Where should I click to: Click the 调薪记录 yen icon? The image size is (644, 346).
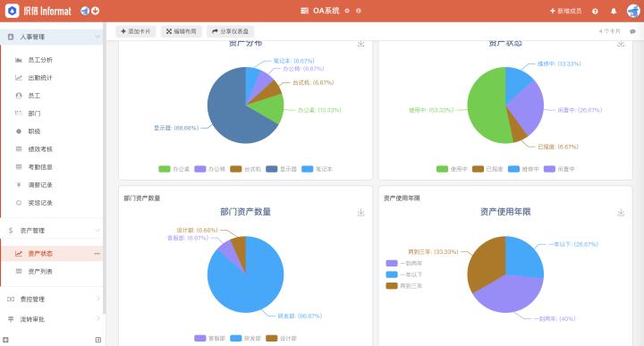(x=19, y=185)
